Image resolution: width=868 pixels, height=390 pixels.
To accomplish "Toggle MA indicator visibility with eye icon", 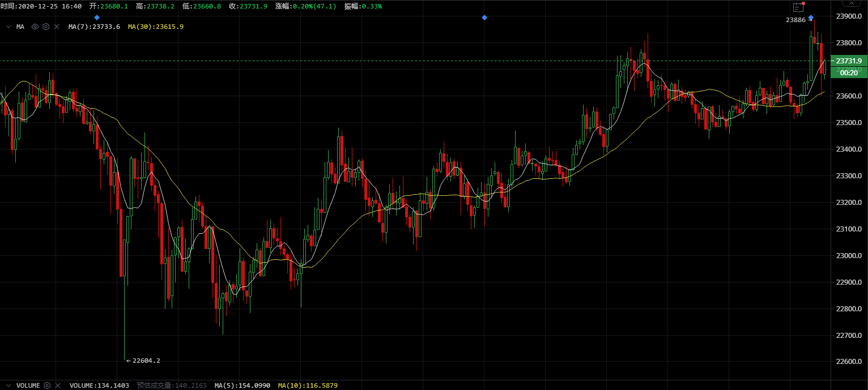I will (x=35, y=27).
